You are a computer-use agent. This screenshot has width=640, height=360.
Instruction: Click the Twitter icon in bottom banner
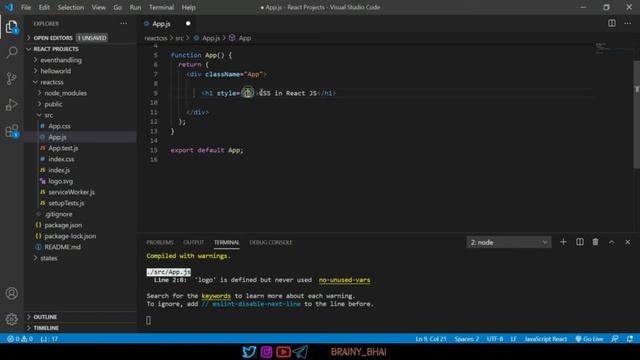pyautogui.click(x=249, y=351)
